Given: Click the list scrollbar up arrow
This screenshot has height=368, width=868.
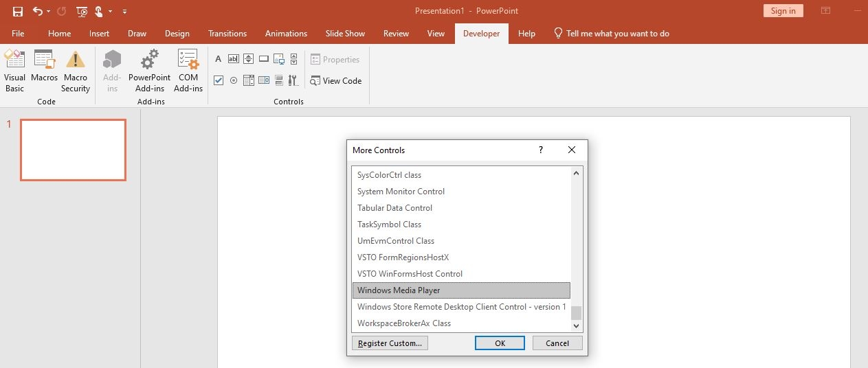Looking at the screenshot, I should (576, 173).
